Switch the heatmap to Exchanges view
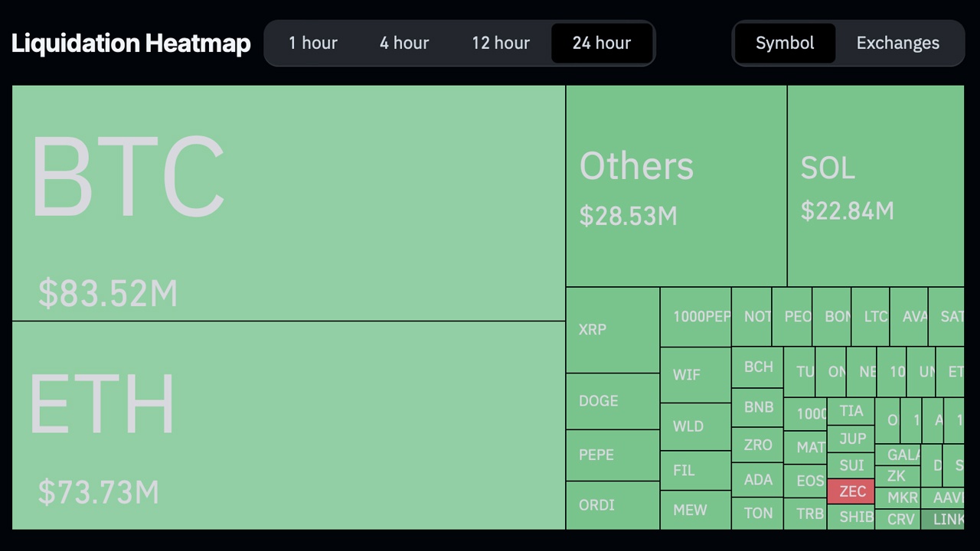This screenshot has height=551, width=980. point(898,43)
